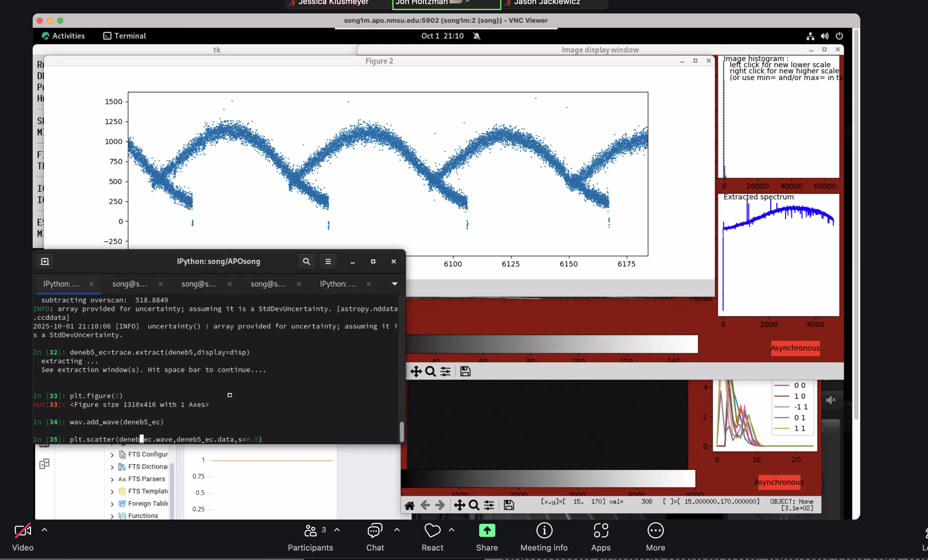Click the lower grayscale colorbar
Image resolution: width=928 pixels, height=560 pixels.
coord(548,479)
